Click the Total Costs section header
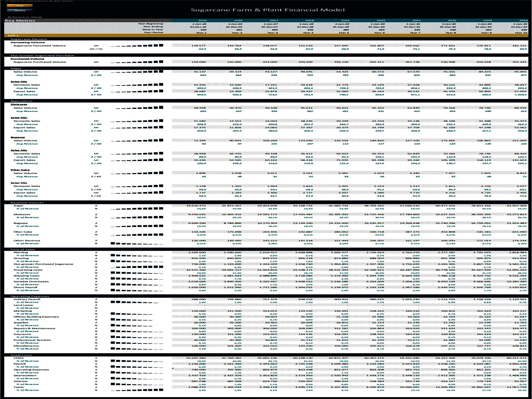 [21, 355]
